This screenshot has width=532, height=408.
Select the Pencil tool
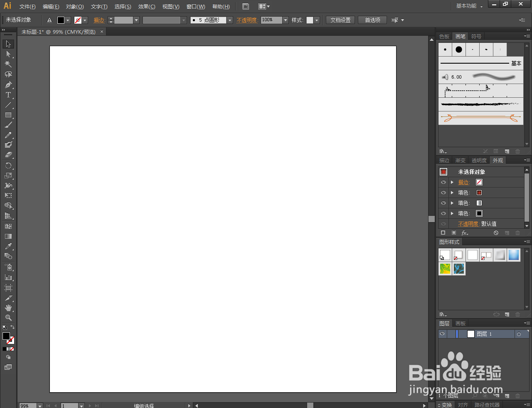(x=8, y=135)
